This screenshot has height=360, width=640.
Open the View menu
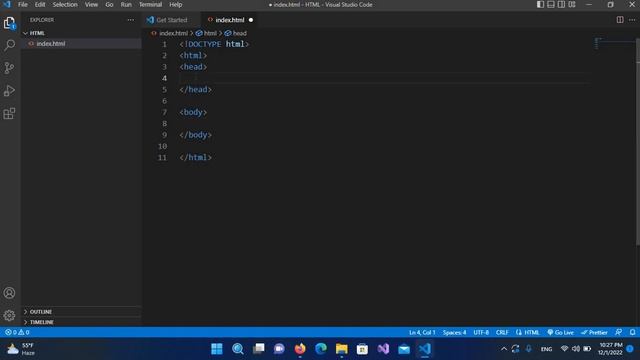tap(91, 4)
